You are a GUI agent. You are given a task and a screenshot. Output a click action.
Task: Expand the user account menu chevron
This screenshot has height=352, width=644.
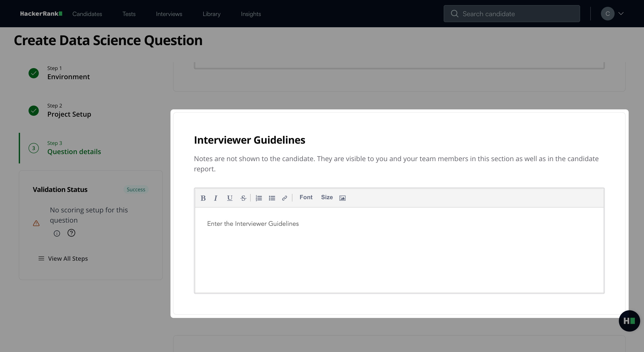(x=621, y=13)
